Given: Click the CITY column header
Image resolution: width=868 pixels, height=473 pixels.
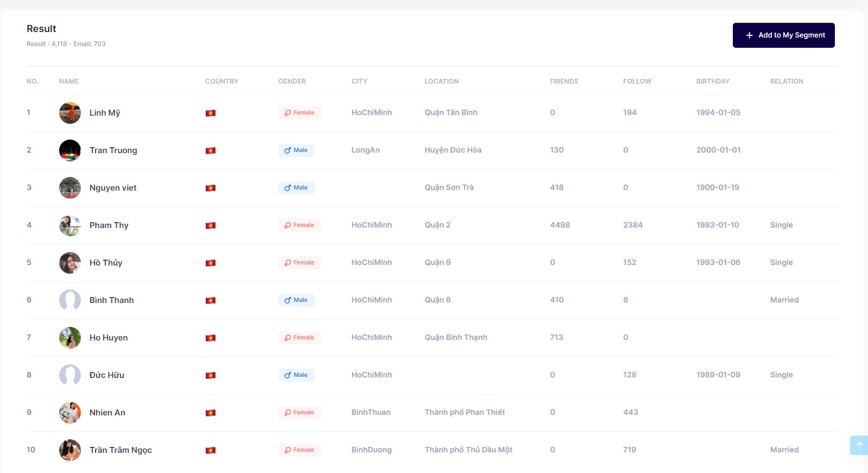Looking at the screenshot, I should pos(359,81).
